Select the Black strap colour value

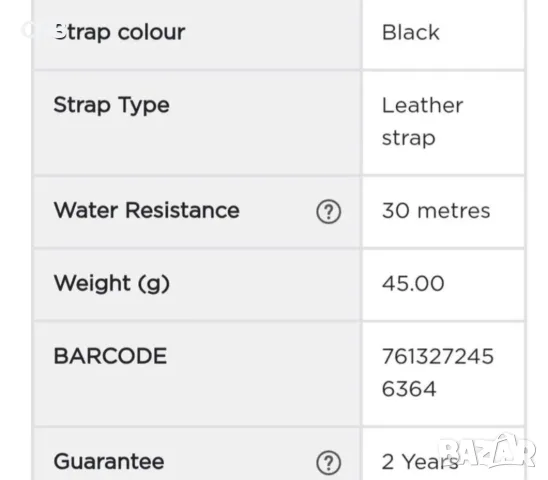pos(411,33)
